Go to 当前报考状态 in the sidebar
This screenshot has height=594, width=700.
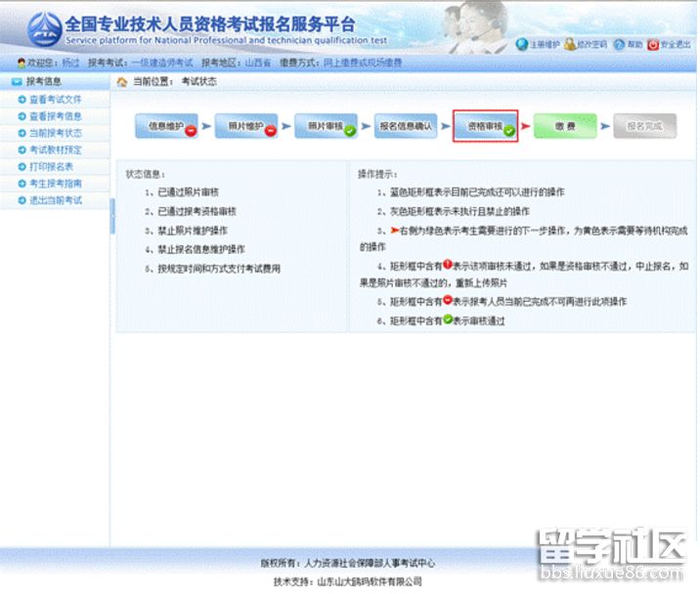pyautogui.click(x=55, y=133)
